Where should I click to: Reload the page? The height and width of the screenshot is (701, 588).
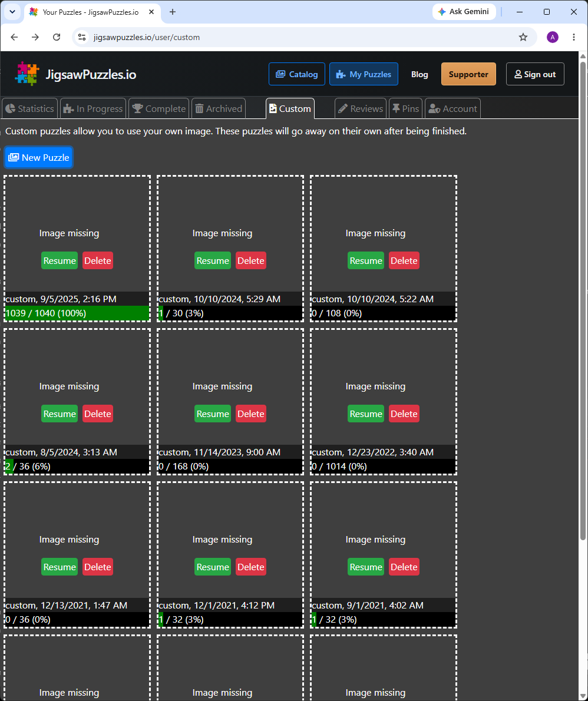[x=57, y=37]
